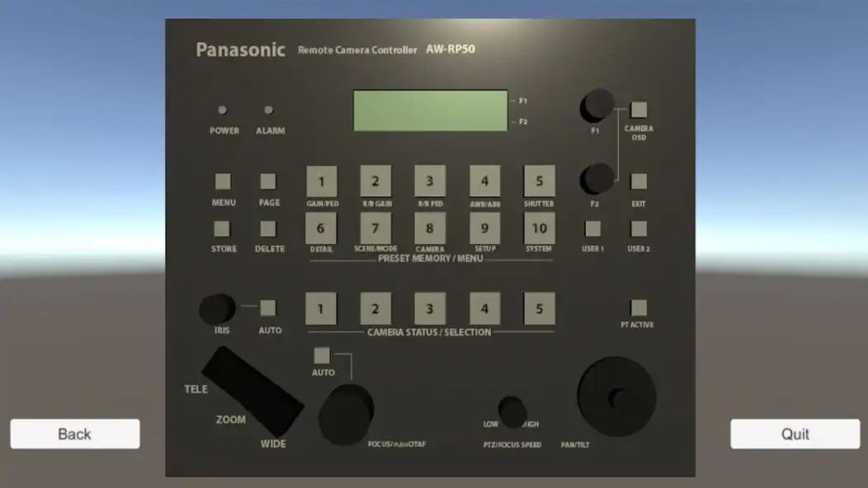Click the F2 rotary knob
The image size is (868, 488).
pyautogui.click(x=597, y=179)
